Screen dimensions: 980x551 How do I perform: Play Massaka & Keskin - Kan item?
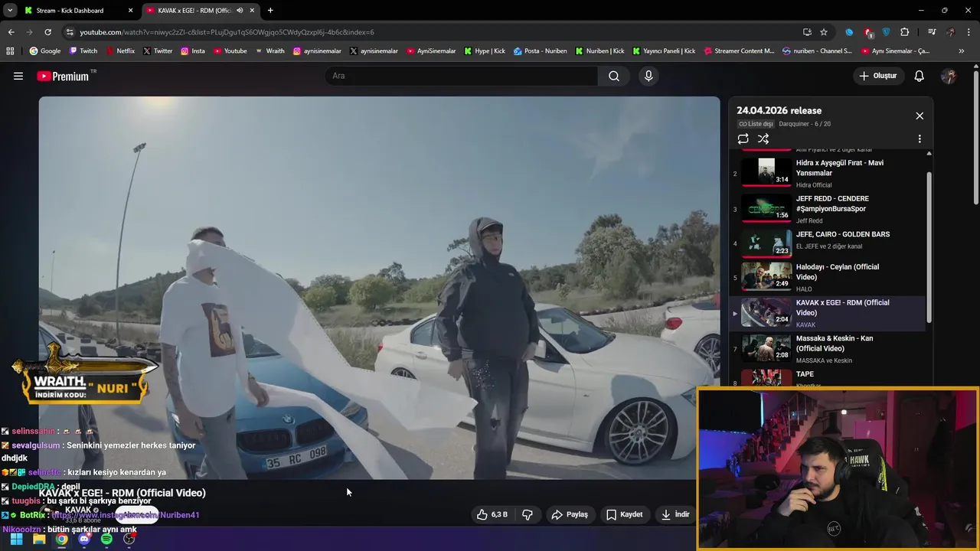827,350
